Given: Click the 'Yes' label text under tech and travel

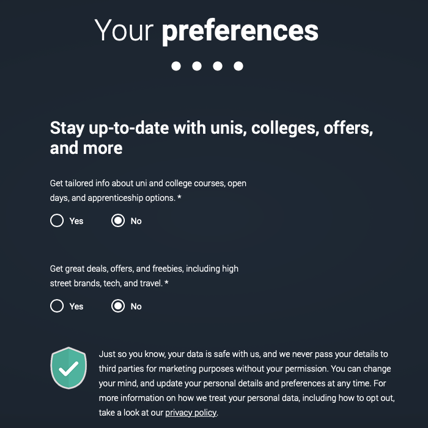Looking at the screenshot, I should [x=76, y=306].
